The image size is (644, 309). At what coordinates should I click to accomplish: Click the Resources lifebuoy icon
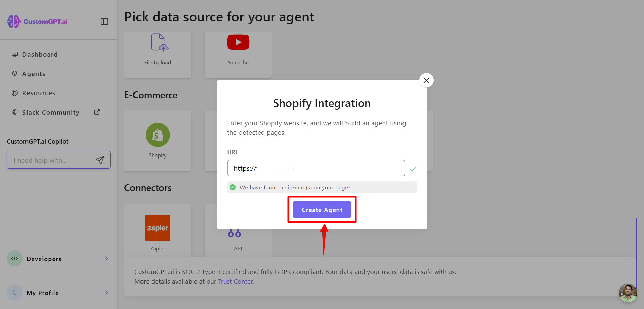point(15,93)
